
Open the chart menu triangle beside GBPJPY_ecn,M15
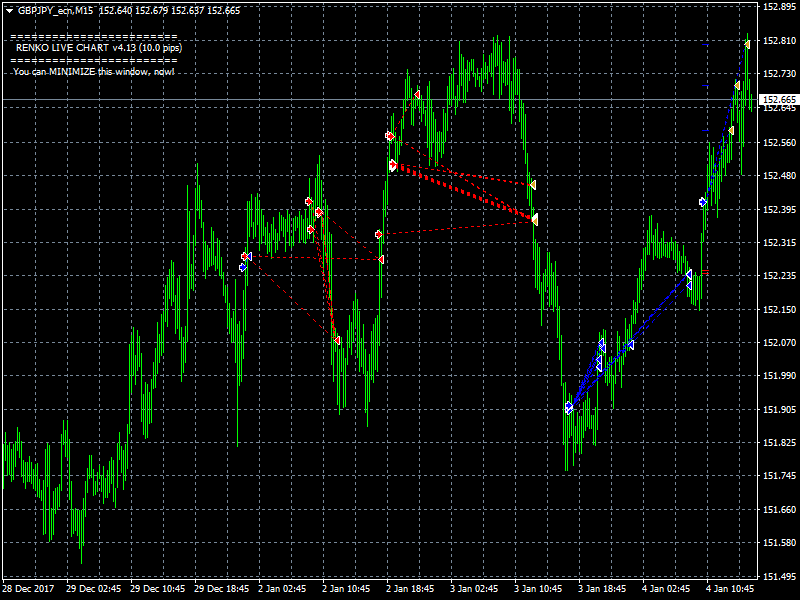[10, 11]
